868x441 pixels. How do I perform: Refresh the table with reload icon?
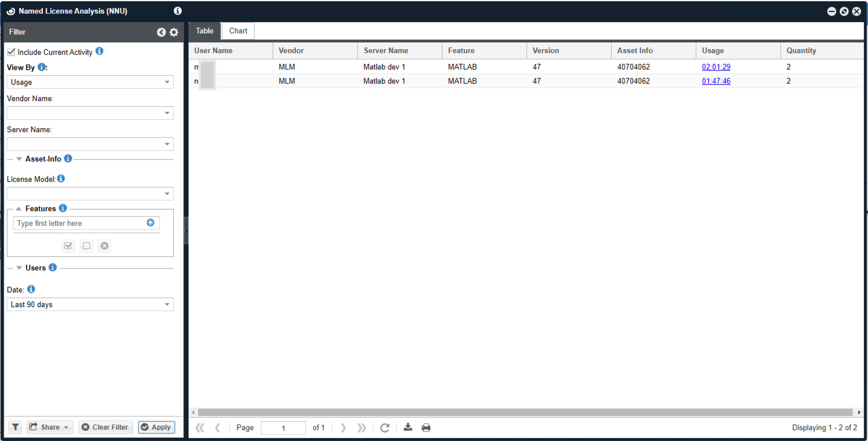385,427
